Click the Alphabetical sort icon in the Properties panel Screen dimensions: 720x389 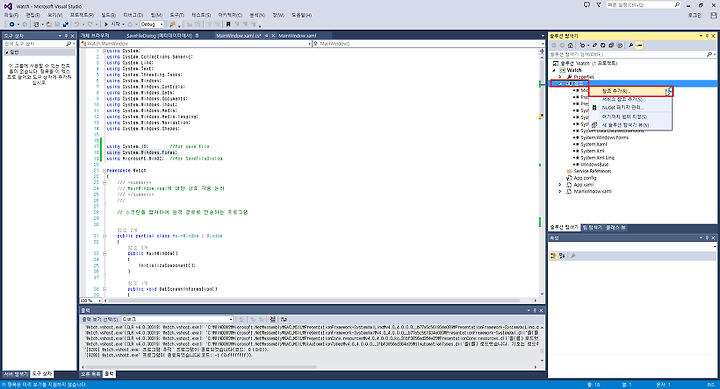[x=562, y=256]
